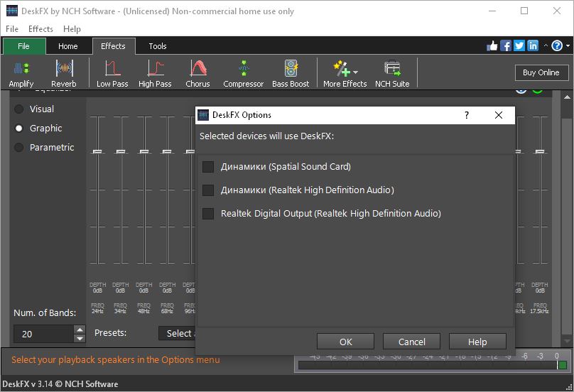Open the Chorus effect
574x392 pixels.
click(197, 74)
